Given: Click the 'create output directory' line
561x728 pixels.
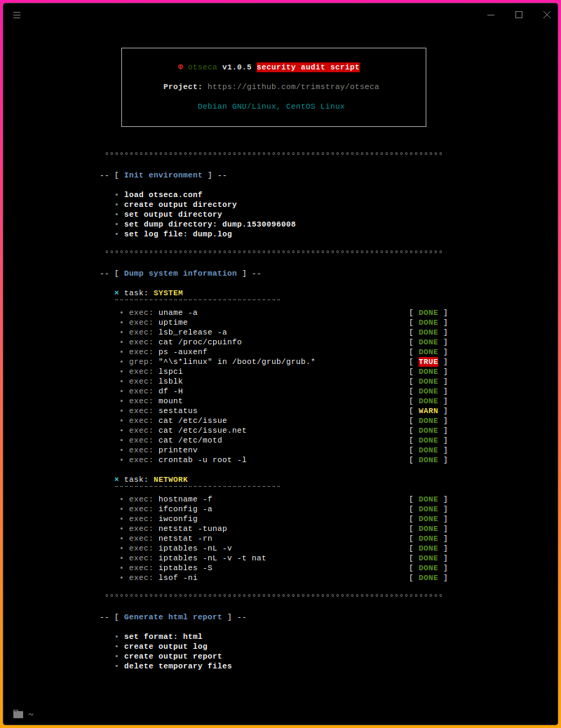Looking at the screenshot, I should 180,204.
